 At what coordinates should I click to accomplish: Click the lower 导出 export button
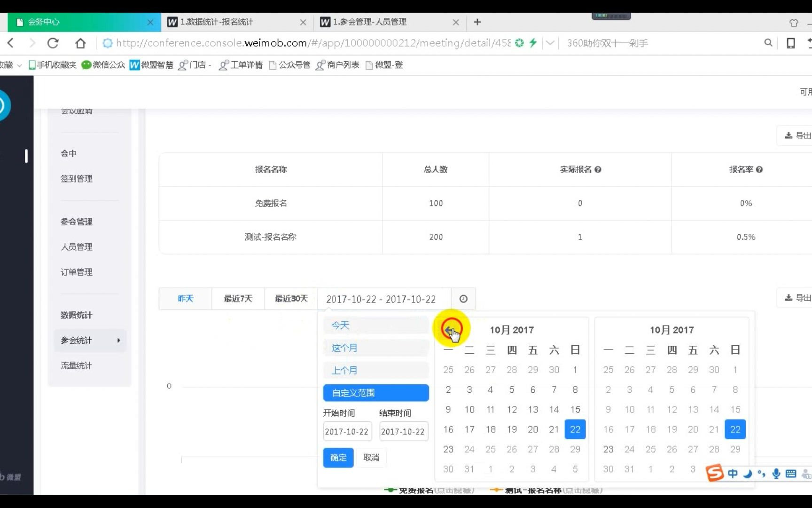[797, 298]
